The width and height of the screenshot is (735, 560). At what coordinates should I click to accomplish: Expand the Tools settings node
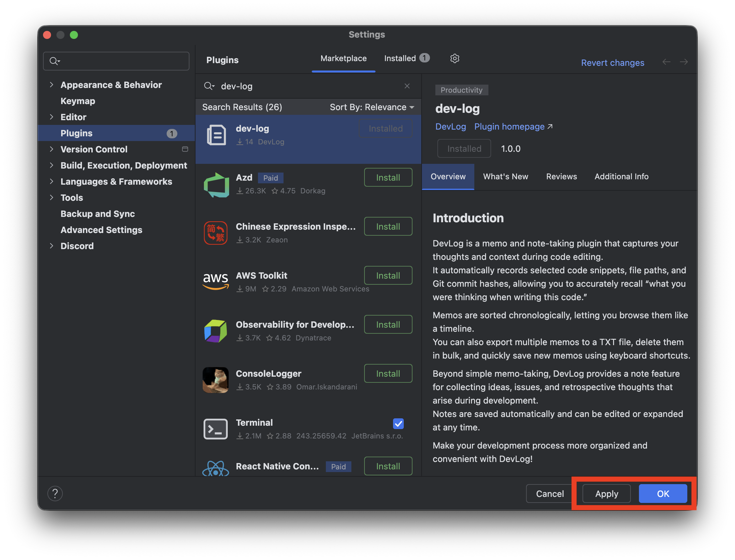click(x=51, y=197)
